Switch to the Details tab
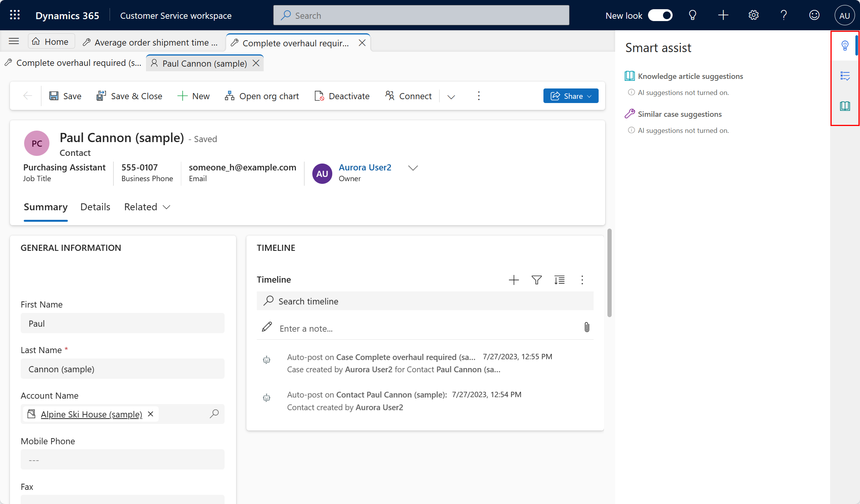Viewport: 860px width, 504px height. coord(95,207)
